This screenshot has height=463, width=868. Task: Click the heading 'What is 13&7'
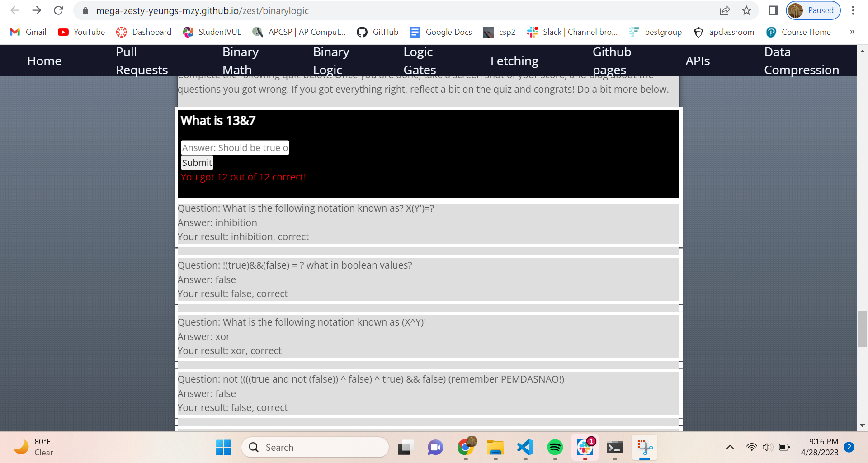[x=218, y=121]
